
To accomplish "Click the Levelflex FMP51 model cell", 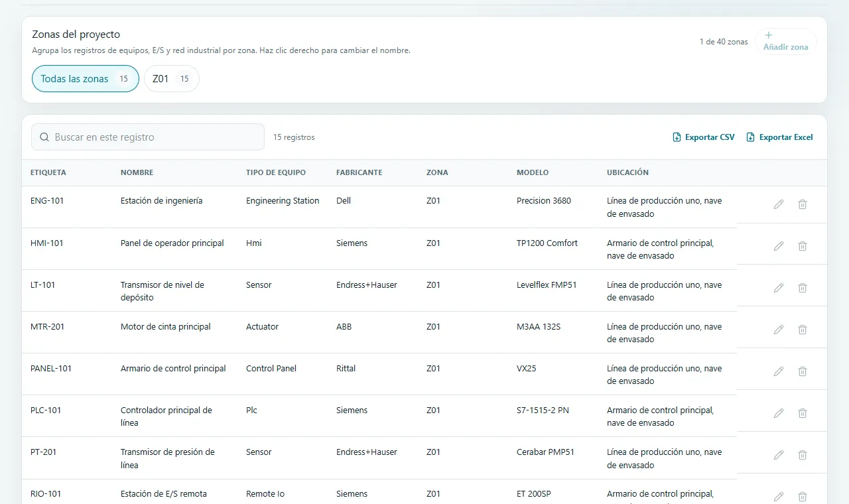I will [x=547, y=285].
